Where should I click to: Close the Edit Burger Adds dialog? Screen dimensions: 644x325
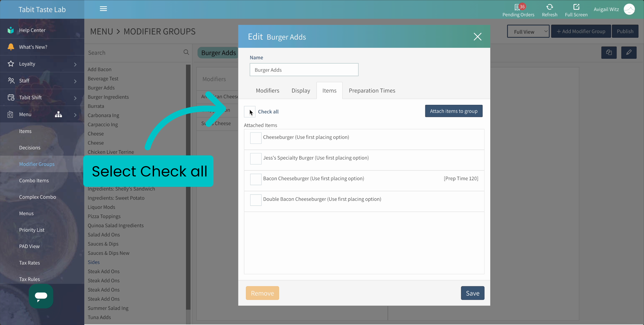(477, 37)
